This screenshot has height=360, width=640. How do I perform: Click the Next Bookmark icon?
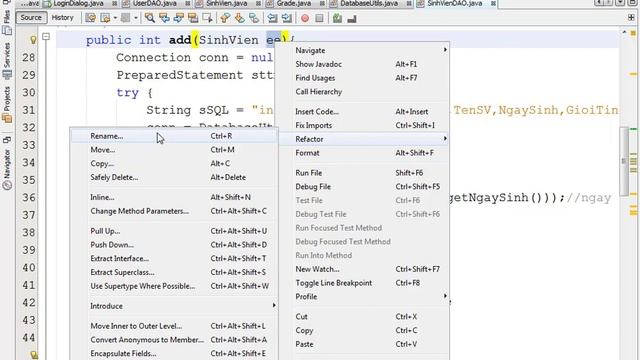(x=239, y=18)
